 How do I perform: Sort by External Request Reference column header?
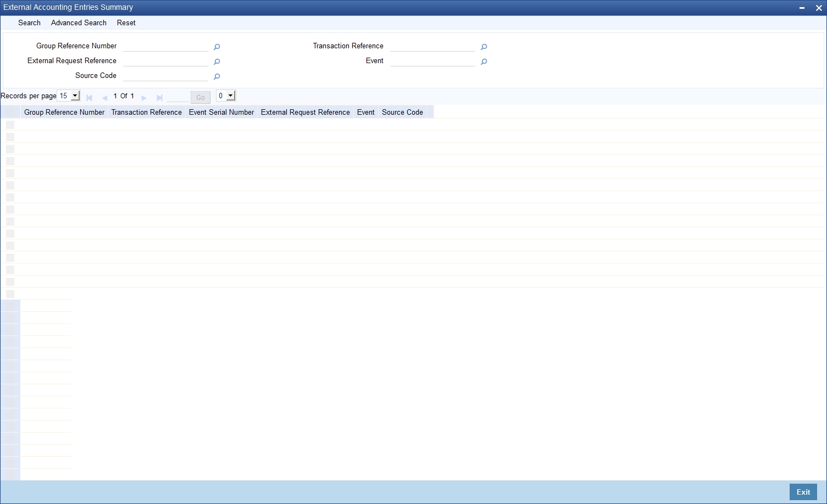coord(306,112)
